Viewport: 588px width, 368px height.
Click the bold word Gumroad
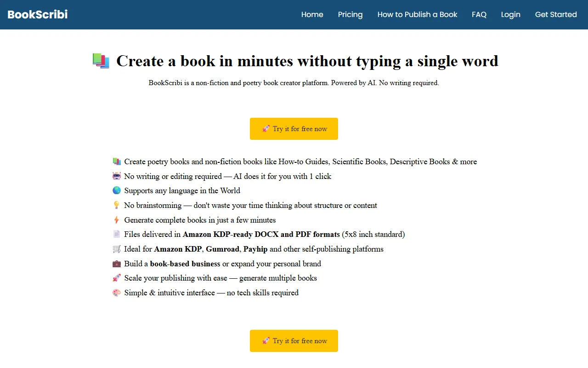[222, 249]
